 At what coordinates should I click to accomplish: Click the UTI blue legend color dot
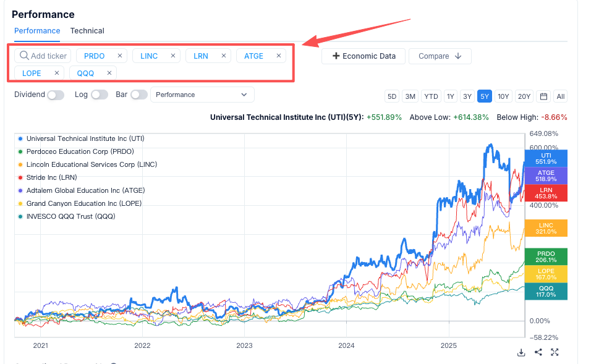pos(21,138)
